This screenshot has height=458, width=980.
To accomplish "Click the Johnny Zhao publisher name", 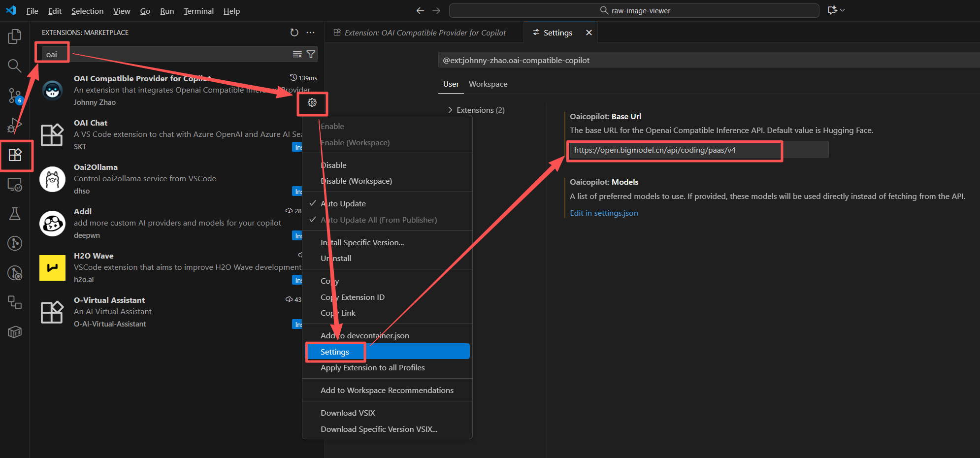I will tap(95, 102).
